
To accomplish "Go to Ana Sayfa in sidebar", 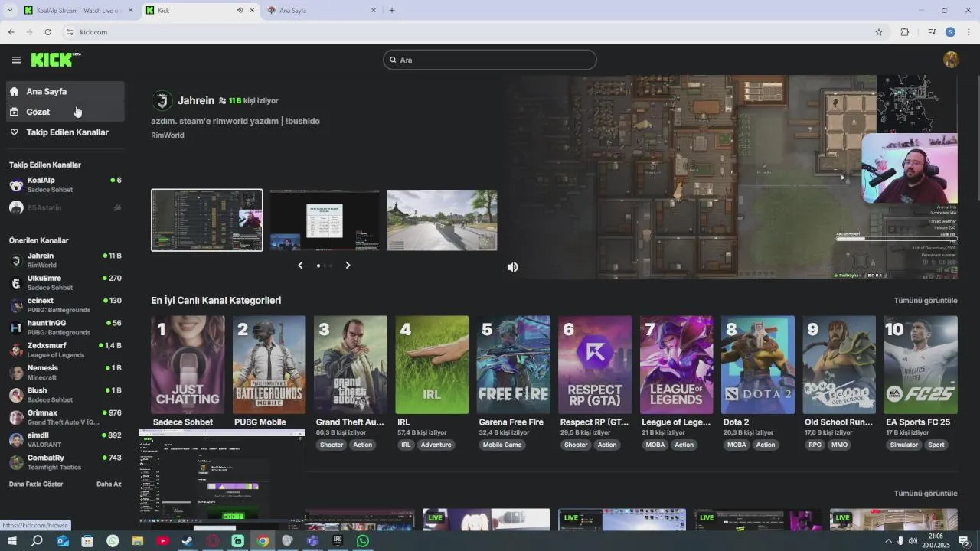I will 65,91.
